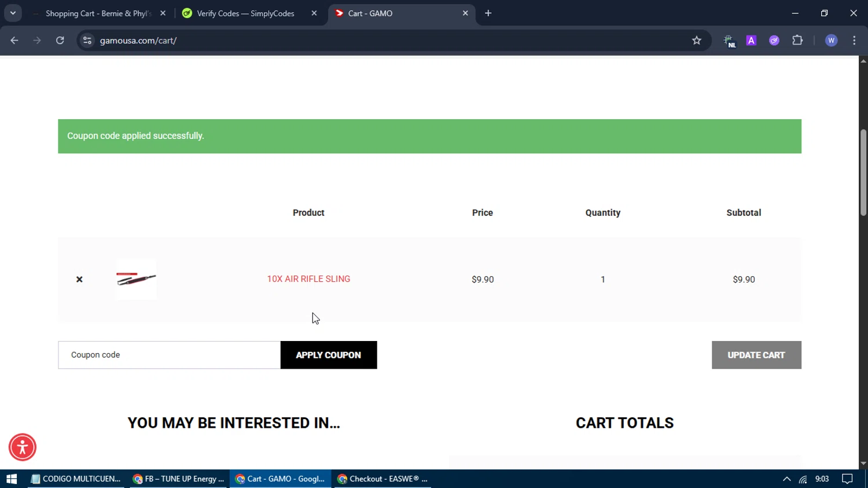This screenshot has height=488, width=868.
Task: Restore down the Chrome window
Action: [x=824, y=13]
